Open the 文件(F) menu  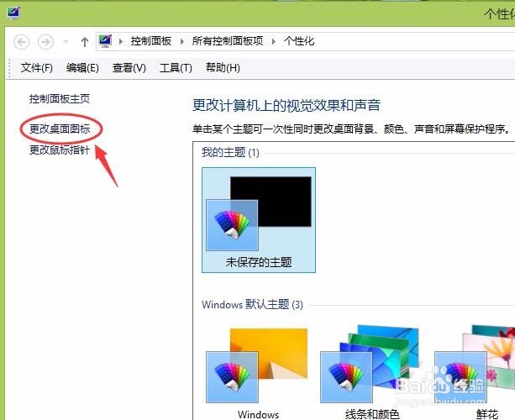pos(36,68)
